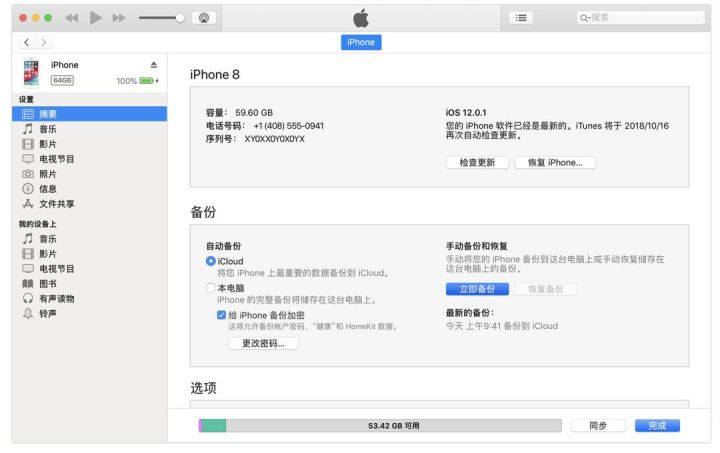The image size is (720, 453).
Task: Click the fast-forward playback button
Action: (119, 18)
